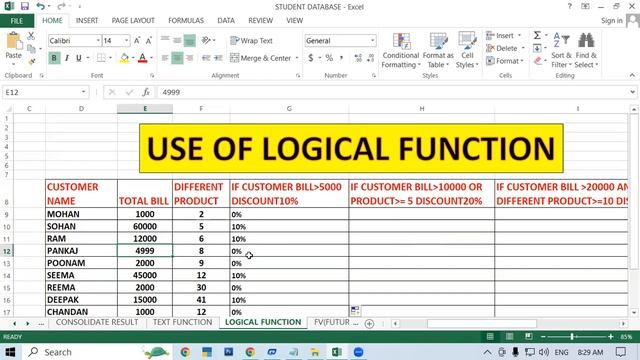Click the zoom out minus button
Viewport: 640px width, 360px height.
click(x=543, y=336)
